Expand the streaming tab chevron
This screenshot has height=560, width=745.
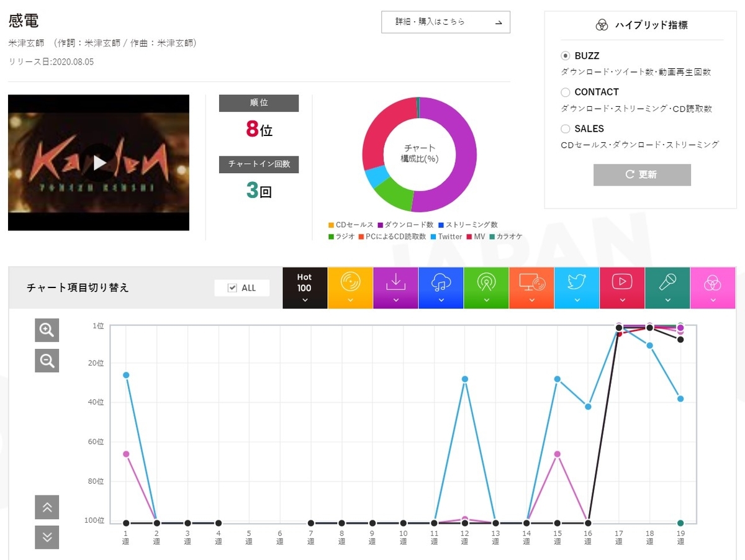441,300
